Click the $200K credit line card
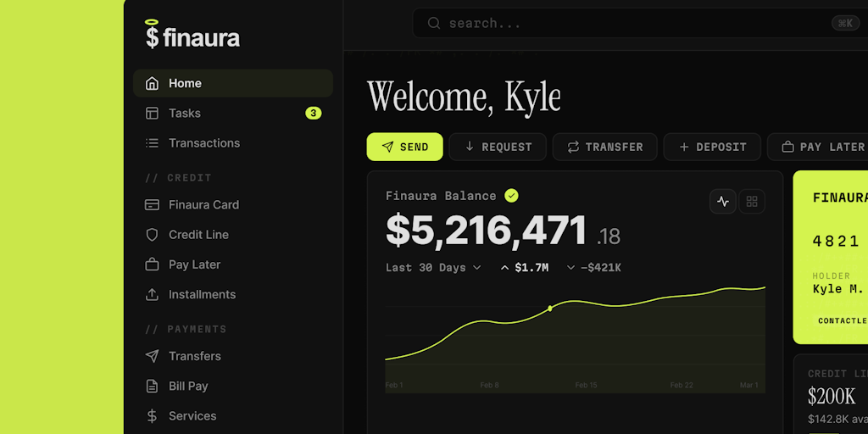Viewport: 868px width, 434px height. 831,394
